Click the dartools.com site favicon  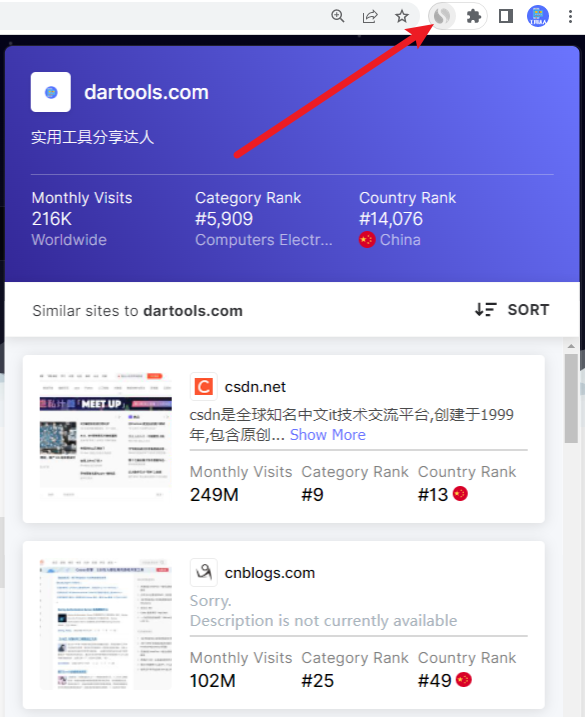coord(51,92)
